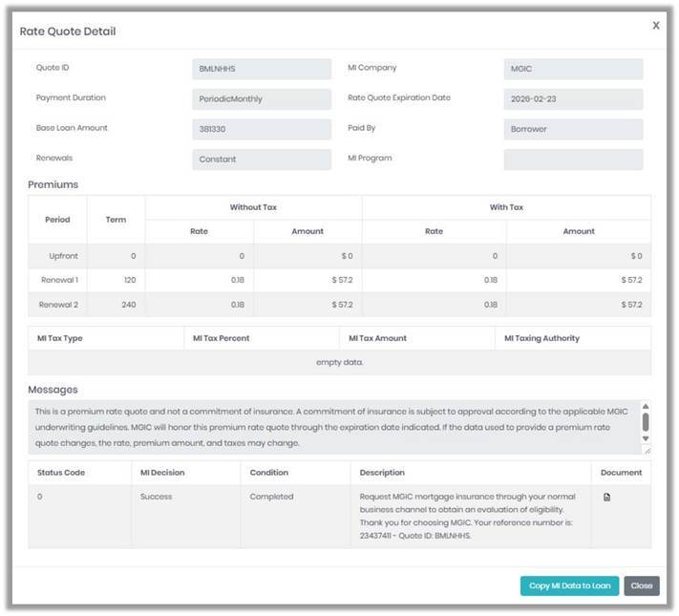Click the MI Company field MGIC
This screenshot has height=616, width=679.
(573, 69)
